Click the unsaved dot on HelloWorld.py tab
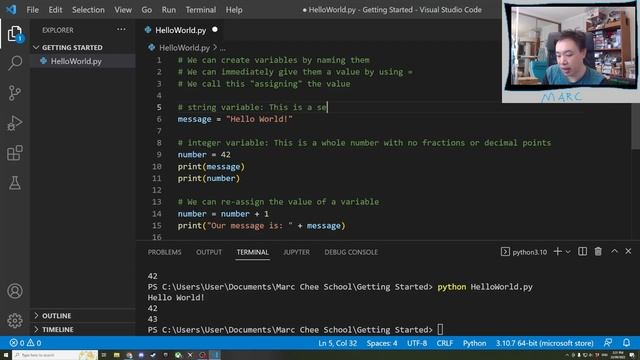The image size is (640, 360). pos(215,29)
